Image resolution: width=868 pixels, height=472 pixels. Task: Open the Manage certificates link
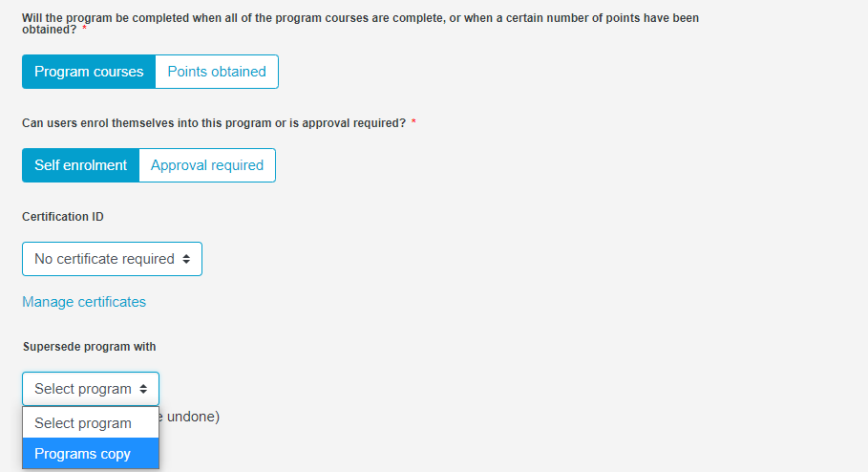point(84,302)
